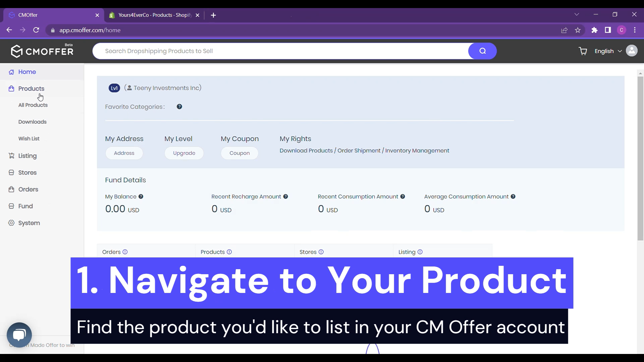The height and width of the screenshot is (362, 644).
Task: Click the System settings icon
Action: [x=11, y=223]
